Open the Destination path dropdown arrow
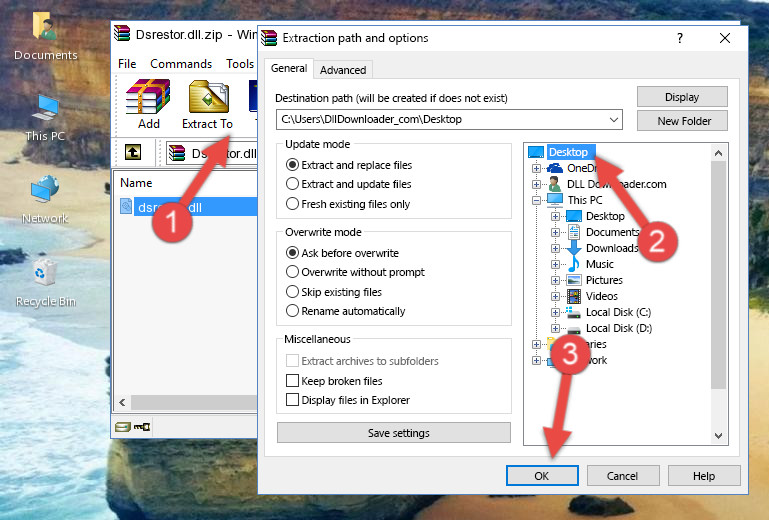The image size is (769, 520). (x=614, y=120)
